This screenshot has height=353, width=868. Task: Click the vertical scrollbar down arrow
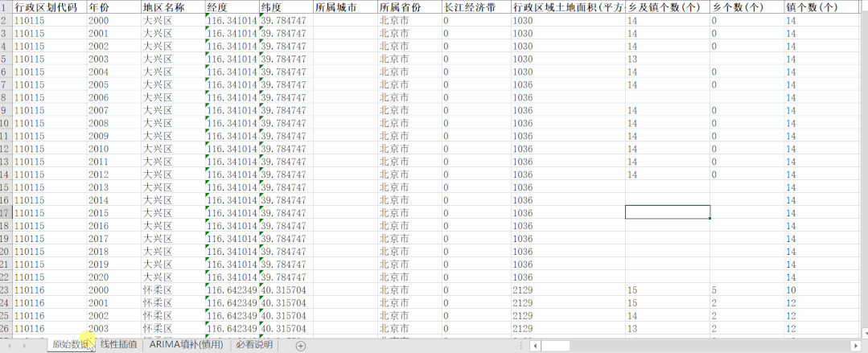pyautogui.click(x=865, y=333)
